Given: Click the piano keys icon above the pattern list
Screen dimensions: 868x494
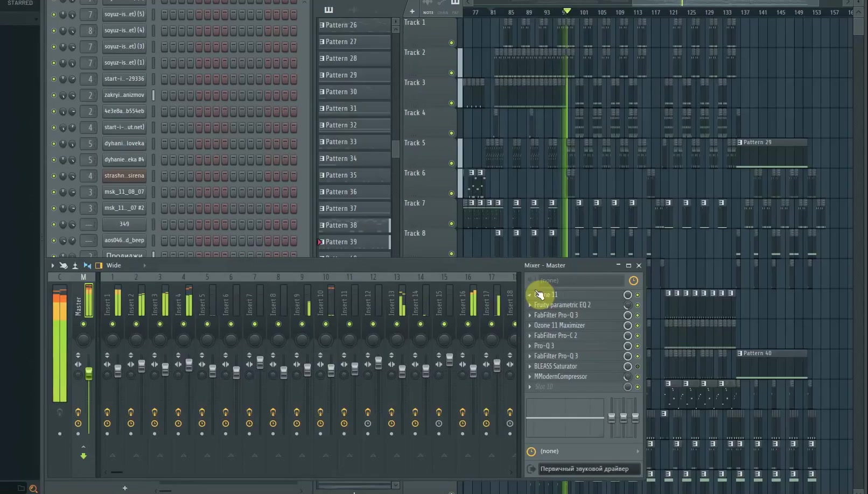Looking at the screenshot, I should 328,10.
